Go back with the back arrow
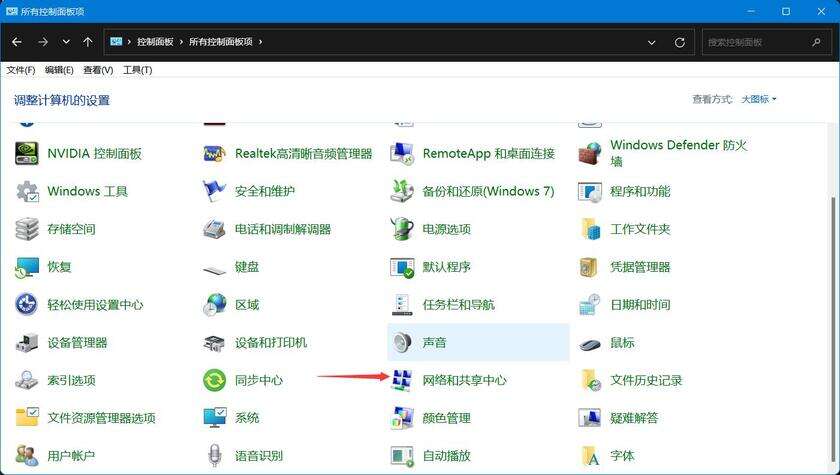This screenshot has height=475, width=840. [17, 42]
